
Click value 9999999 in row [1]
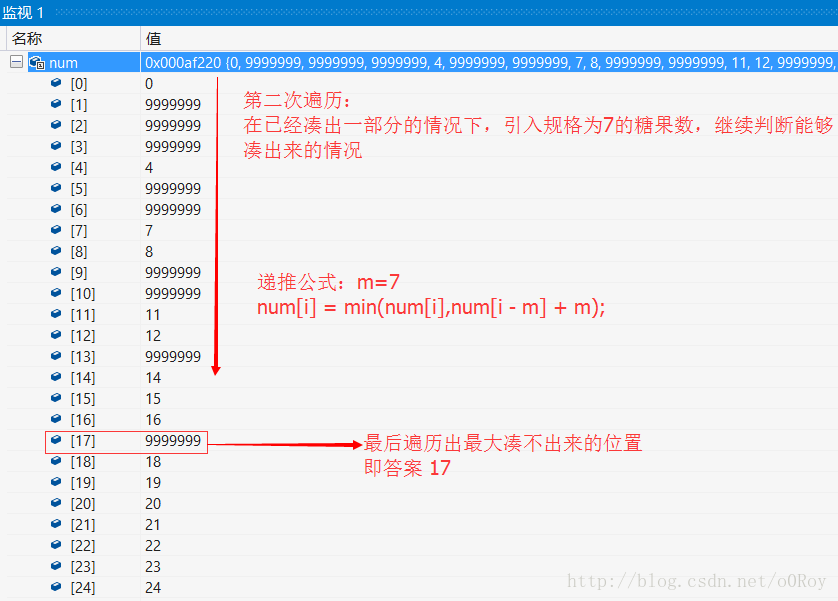tap(173, 105)
